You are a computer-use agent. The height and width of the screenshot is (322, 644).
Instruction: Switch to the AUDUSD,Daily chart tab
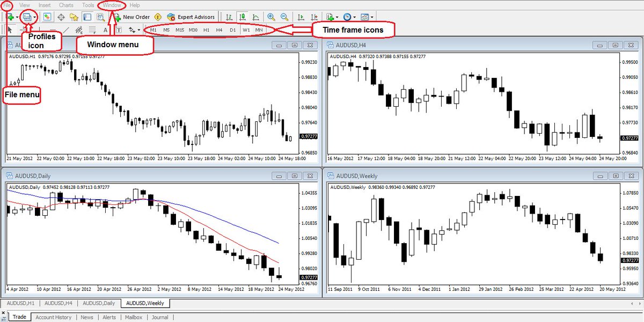coord(99,303)
